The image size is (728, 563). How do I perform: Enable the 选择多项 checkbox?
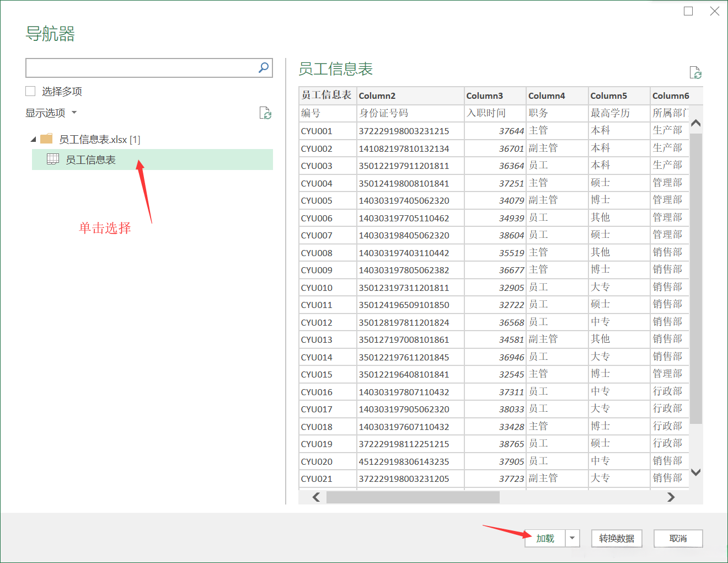(30, 91)
